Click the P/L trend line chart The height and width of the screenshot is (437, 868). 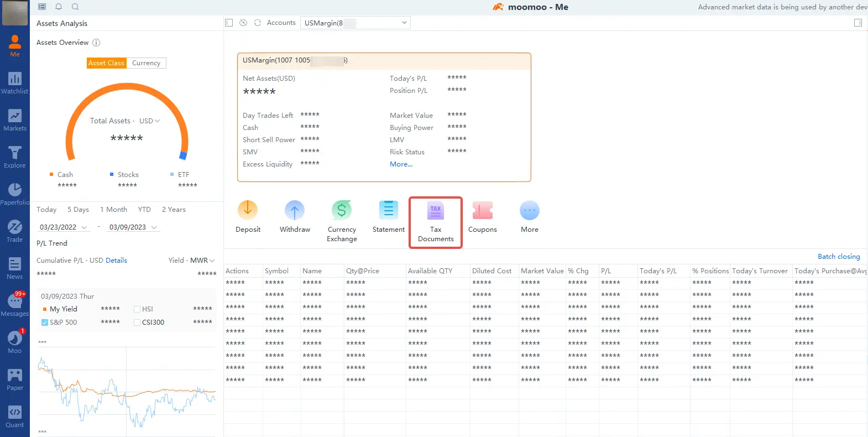click(x=127, y=392)
